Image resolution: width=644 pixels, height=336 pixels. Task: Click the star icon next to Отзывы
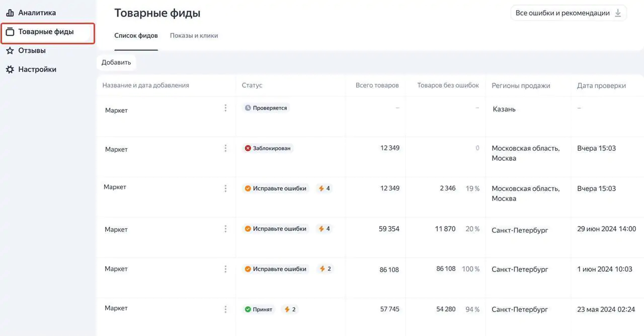[10, 50]
